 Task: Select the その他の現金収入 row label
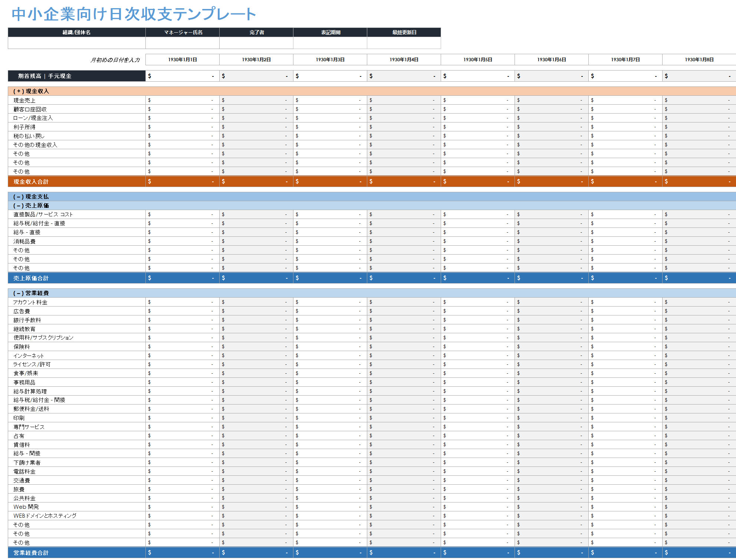[77, 145]
